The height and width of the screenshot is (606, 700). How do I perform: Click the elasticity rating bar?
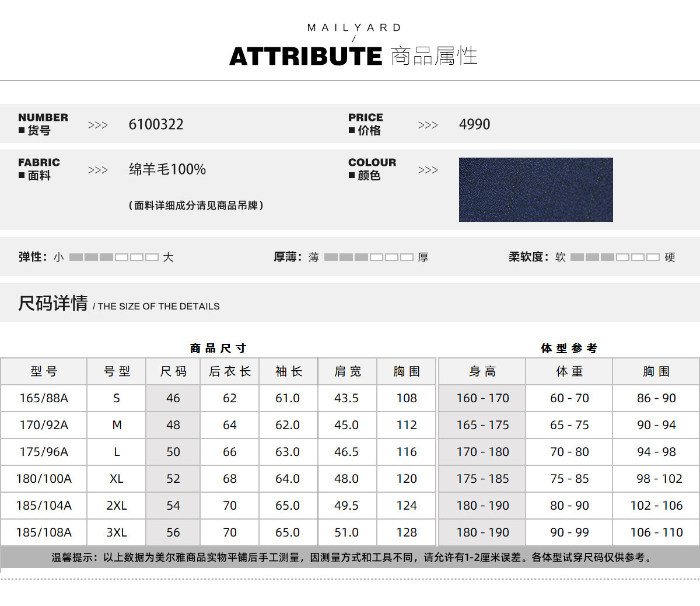[x=114, y=257]
